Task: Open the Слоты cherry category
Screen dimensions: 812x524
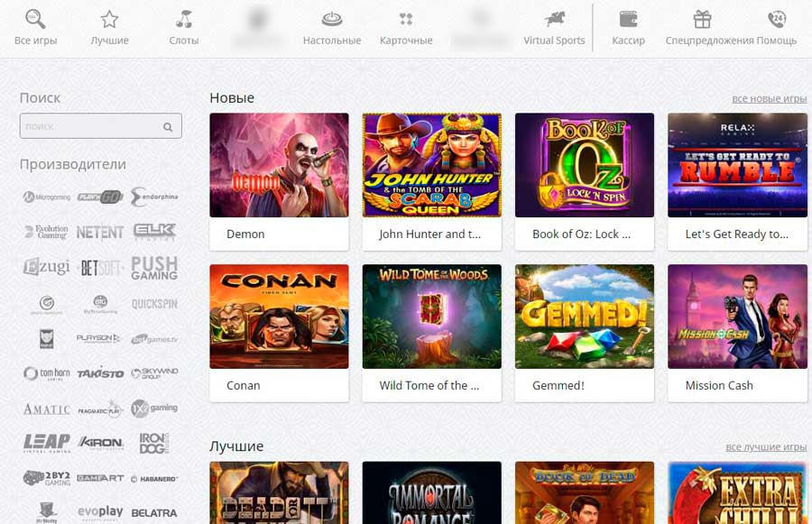Action: (184, 28)
